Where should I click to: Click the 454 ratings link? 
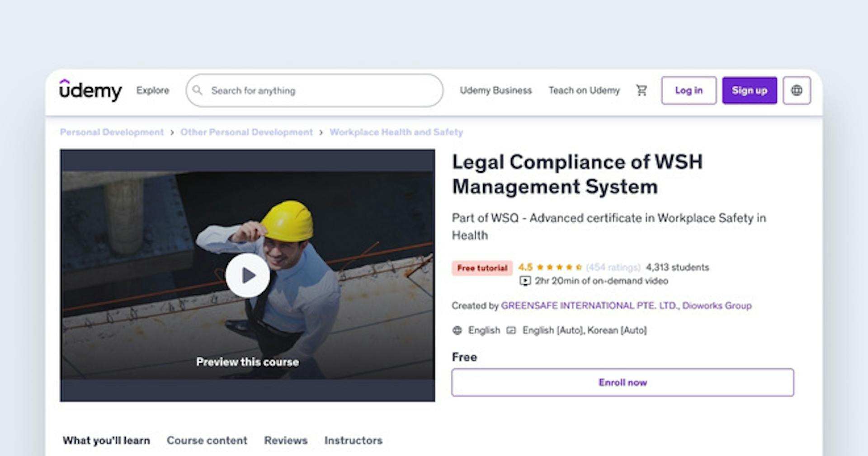[613, 267]
